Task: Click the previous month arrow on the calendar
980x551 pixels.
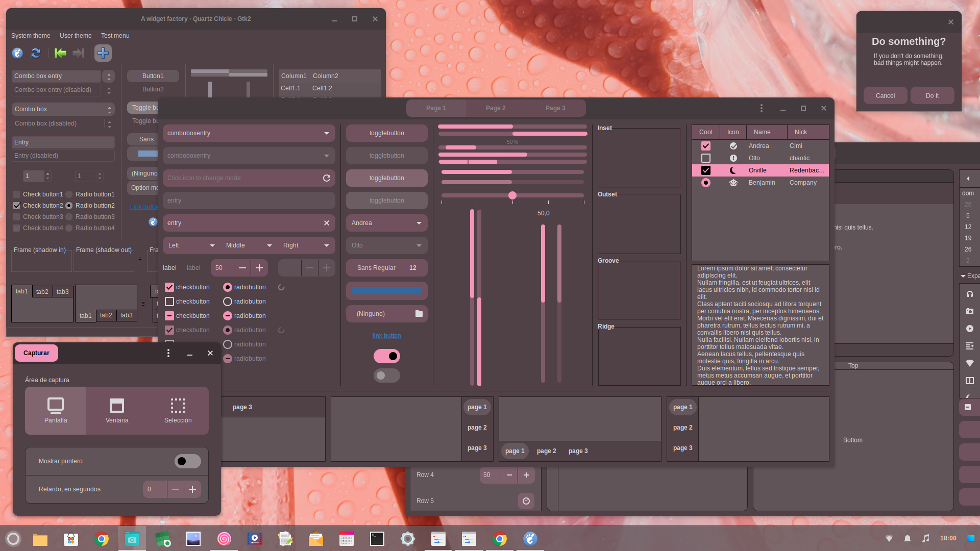Action: point(968,179)
